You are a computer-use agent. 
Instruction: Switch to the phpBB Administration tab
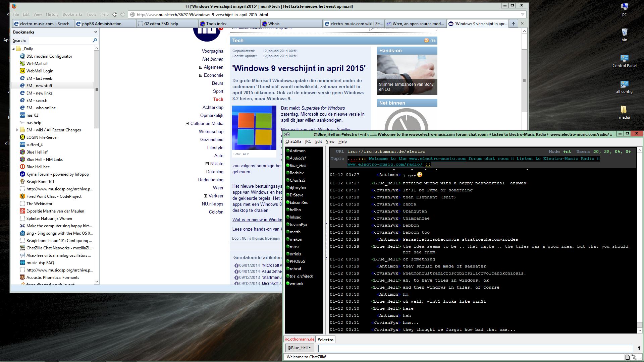[105, 24]
